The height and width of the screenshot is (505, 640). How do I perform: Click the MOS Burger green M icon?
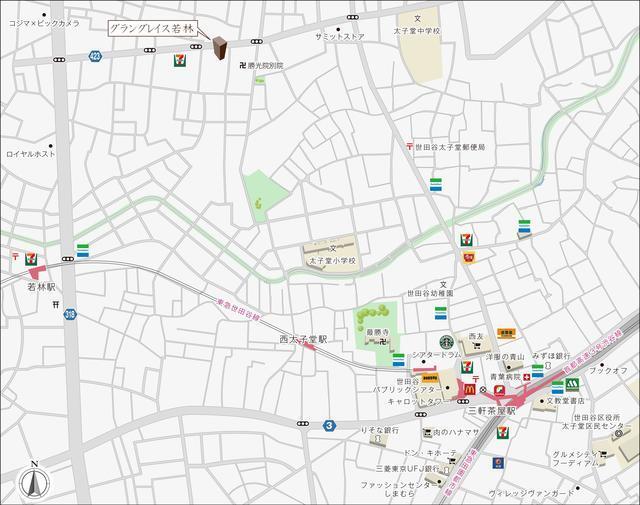(x=573, y=384)
